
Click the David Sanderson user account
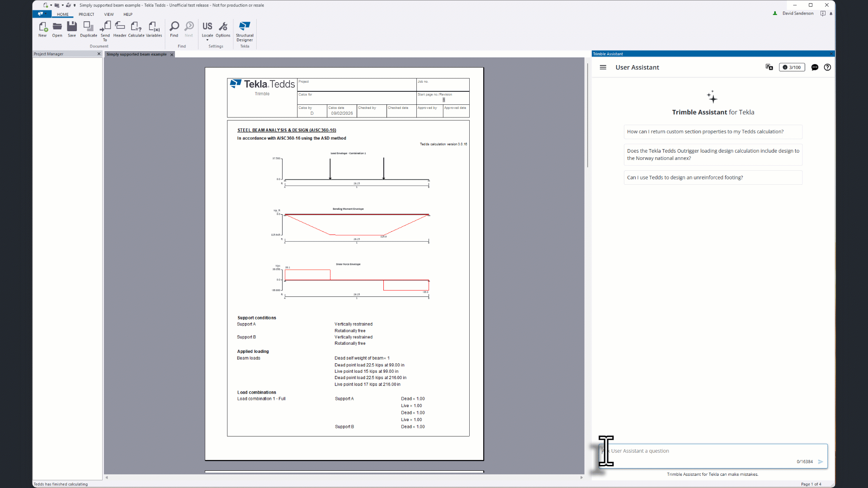798,14
